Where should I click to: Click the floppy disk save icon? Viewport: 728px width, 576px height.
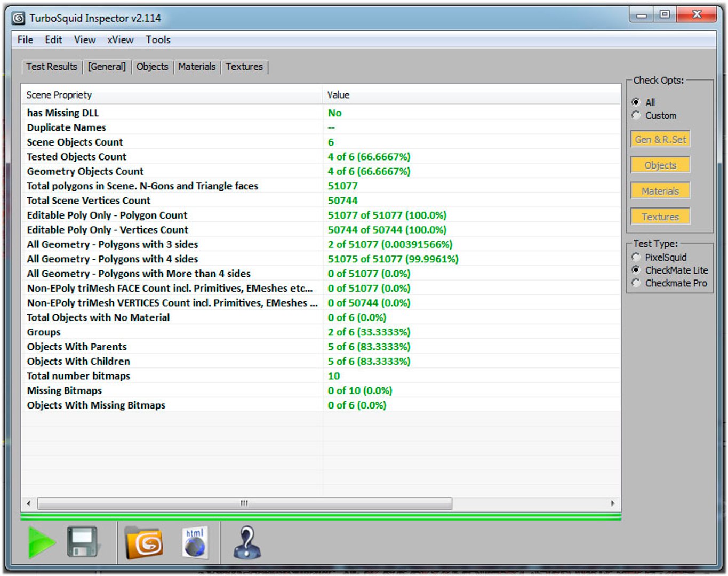pos(83,542)
